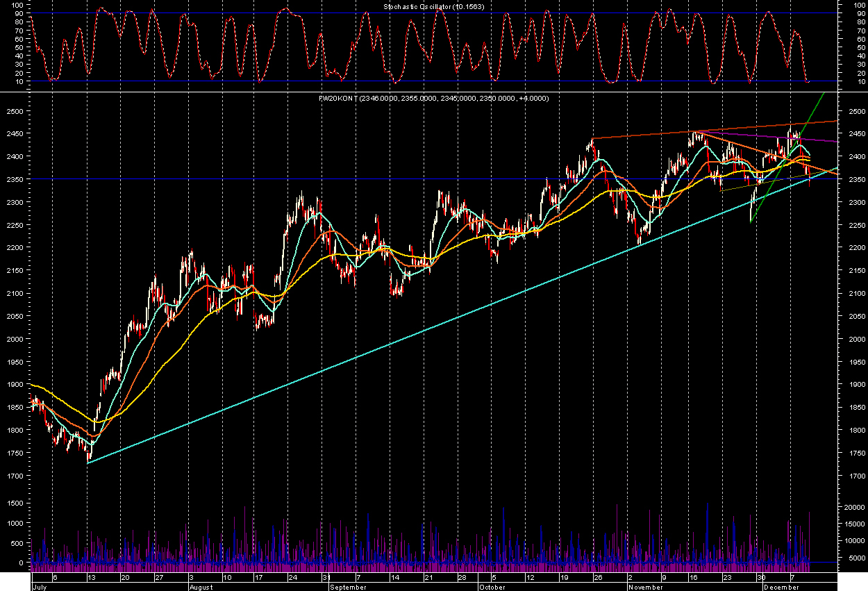Screen dimensions: 868x591
Task: Click the 31 date tick on time axis
Action: click(x=325, y=577)
